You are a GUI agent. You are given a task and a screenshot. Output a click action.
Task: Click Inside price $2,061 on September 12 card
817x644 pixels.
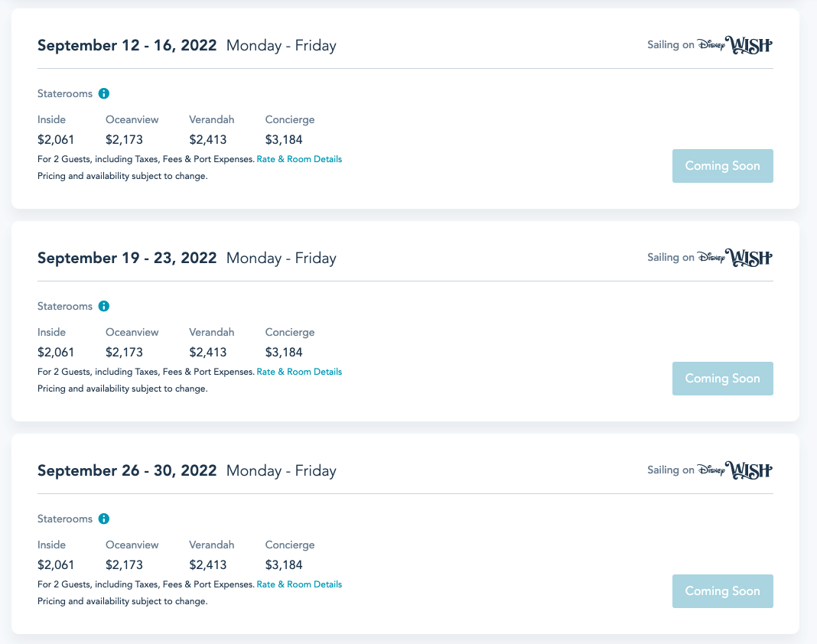point(56,140)
